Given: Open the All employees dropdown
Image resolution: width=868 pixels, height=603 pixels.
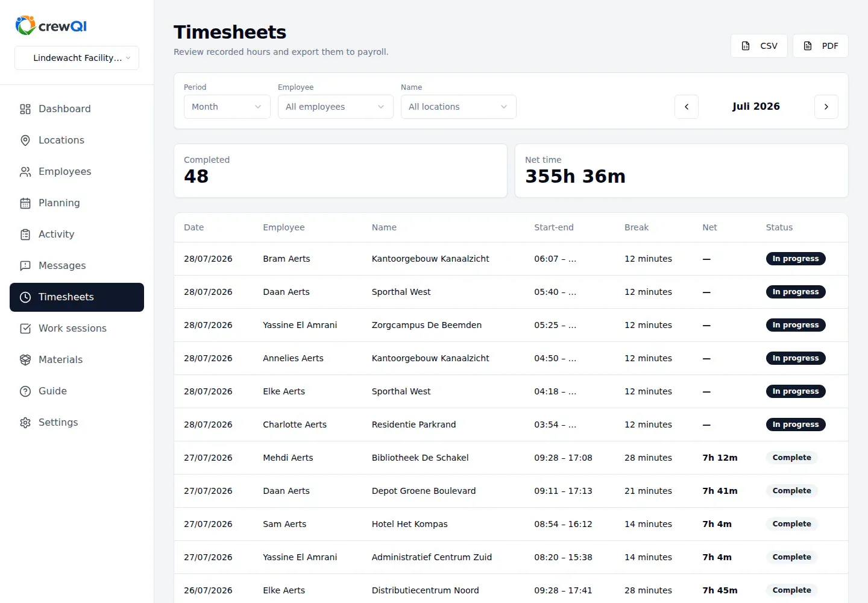Looking at the screenshot, I should [x=336, y=107].
